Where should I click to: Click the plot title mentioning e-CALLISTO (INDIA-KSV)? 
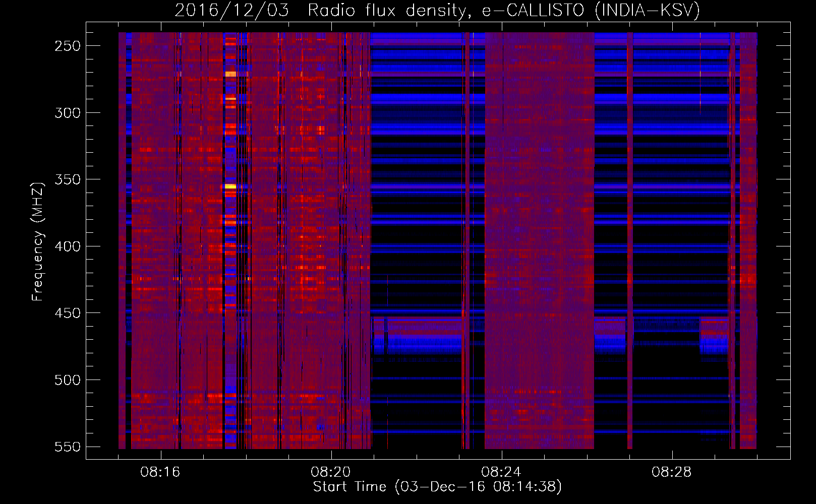[437, 10]
